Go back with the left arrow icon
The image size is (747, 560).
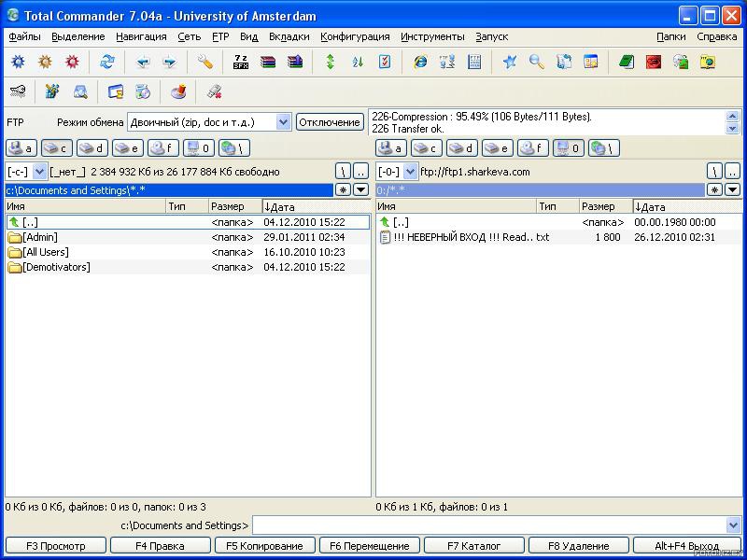tap(143, 62)
